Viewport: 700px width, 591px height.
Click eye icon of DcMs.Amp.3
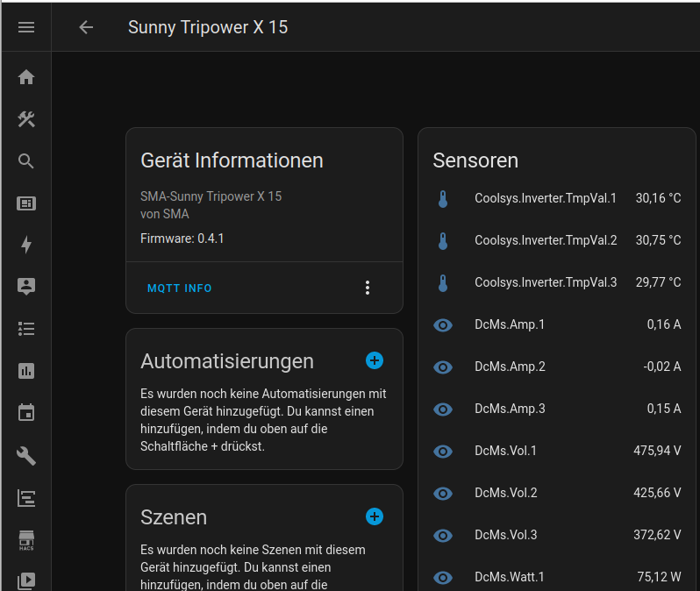click(x=443, y=409)
